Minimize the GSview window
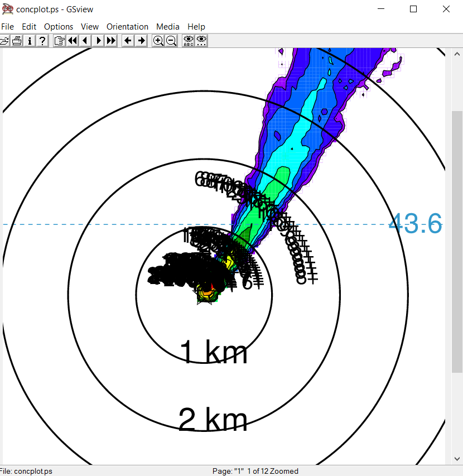 pos(381,9)
